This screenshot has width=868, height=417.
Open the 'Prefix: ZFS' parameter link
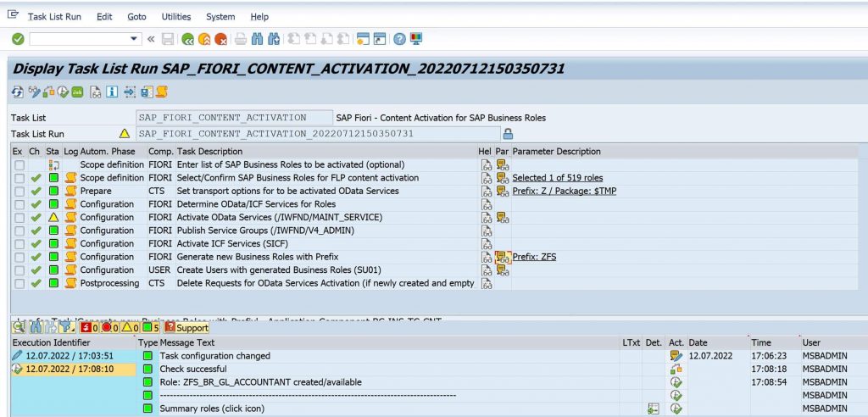pos(534,257)
